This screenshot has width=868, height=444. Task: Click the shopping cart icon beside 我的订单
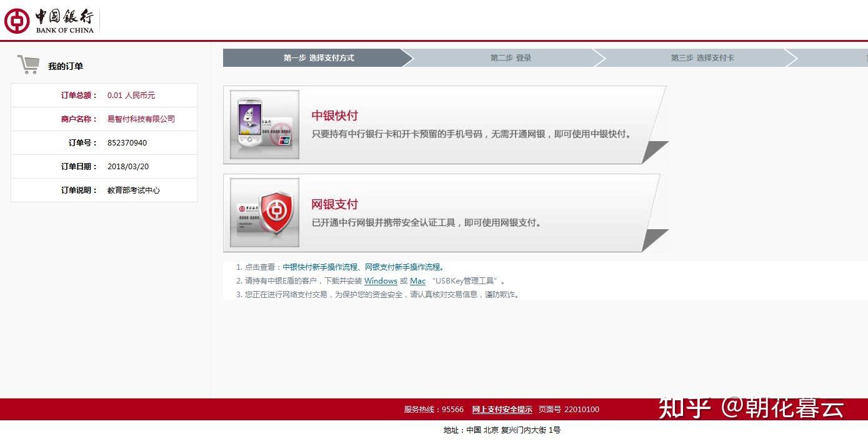click(x=28, y=64)
